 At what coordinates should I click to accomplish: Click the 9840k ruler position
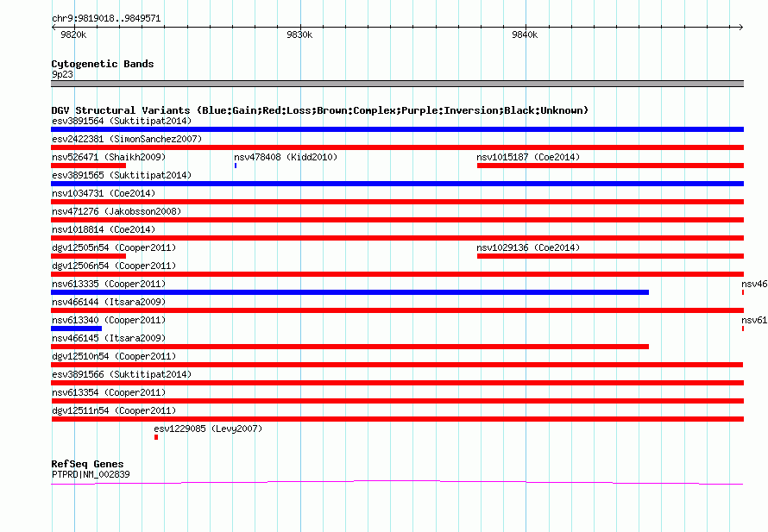(525, 34)
